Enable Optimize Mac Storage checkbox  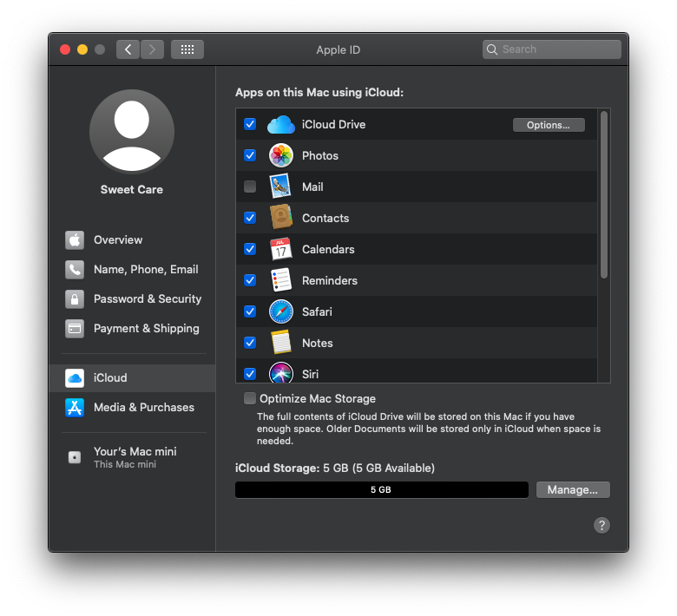250,398
